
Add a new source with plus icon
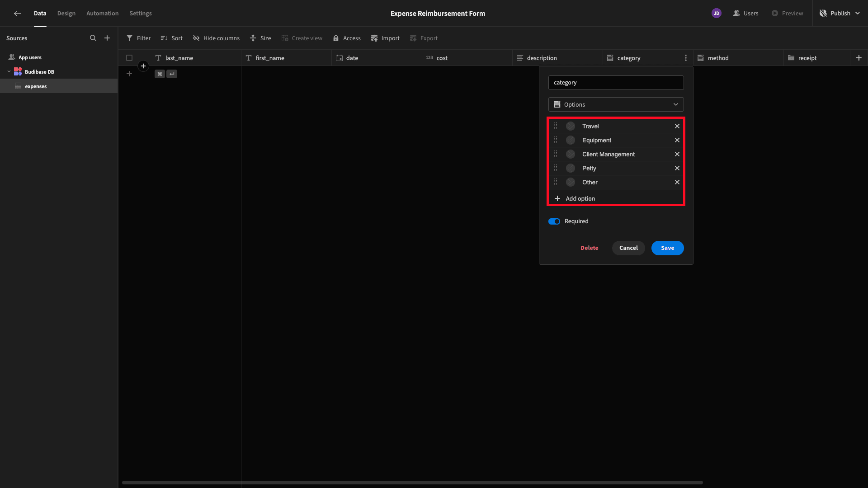click(107, 38)
